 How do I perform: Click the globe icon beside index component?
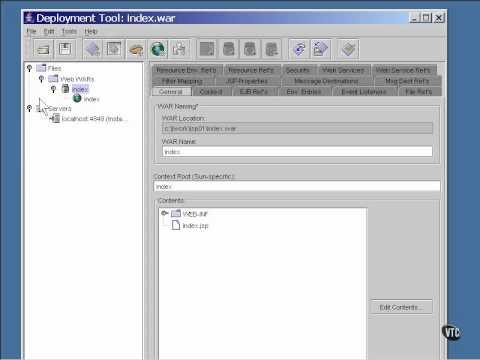pyautogui.click(x=77, y=98)
